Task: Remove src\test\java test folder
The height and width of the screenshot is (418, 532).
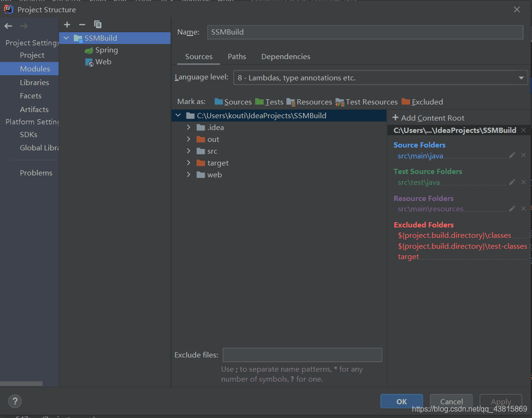Action: pos(523,182)
